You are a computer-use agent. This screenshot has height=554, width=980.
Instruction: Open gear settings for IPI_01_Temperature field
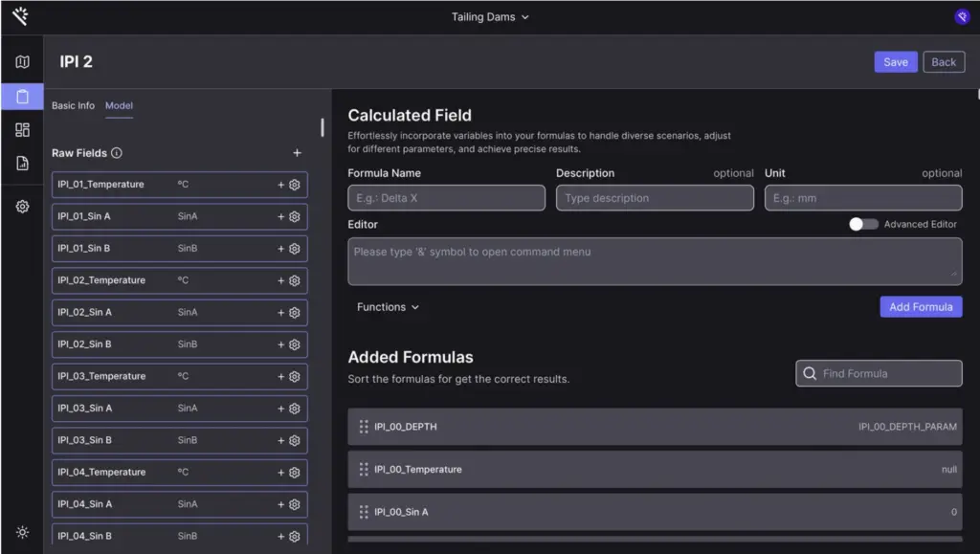pyautogui.click(x=295, y=185)
